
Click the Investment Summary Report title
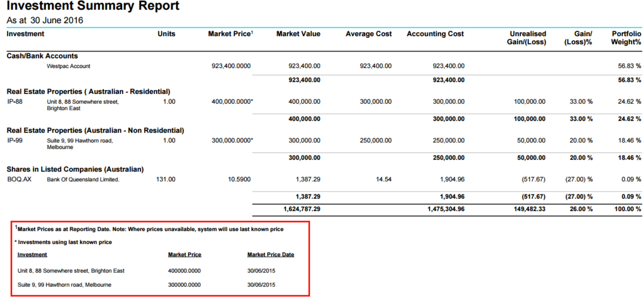93,6
